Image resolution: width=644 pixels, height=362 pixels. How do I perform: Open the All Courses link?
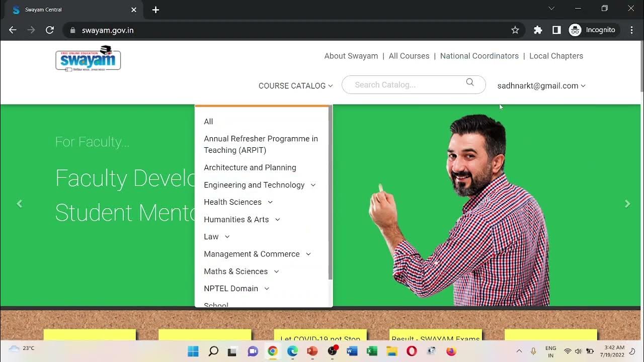click(409, 56)
